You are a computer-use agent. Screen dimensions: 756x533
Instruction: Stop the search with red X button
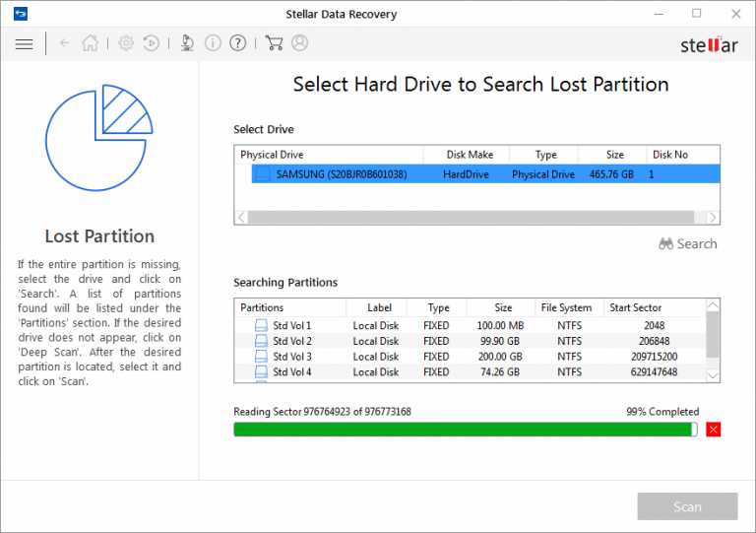click(714, 430)
